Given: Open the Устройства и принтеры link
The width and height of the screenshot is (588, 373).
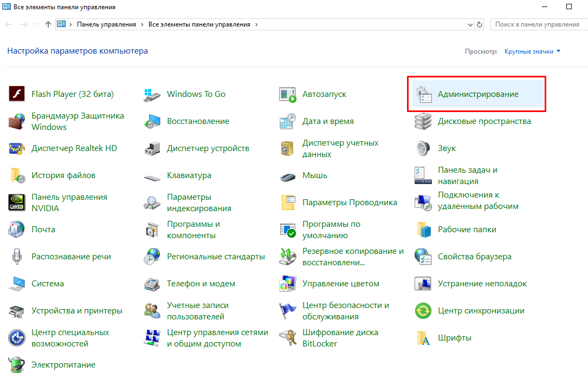Looking at the screenshot, I should pyautogui.click(x=77, y=310).
